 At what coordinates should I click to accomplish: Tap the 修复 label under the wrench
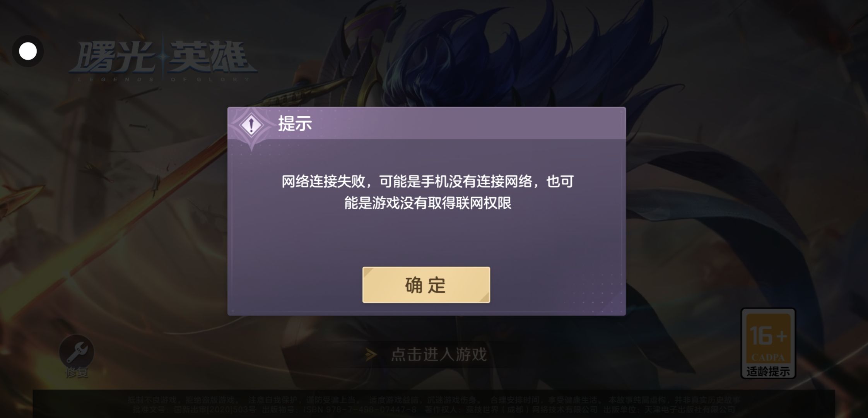pos(77,373)
